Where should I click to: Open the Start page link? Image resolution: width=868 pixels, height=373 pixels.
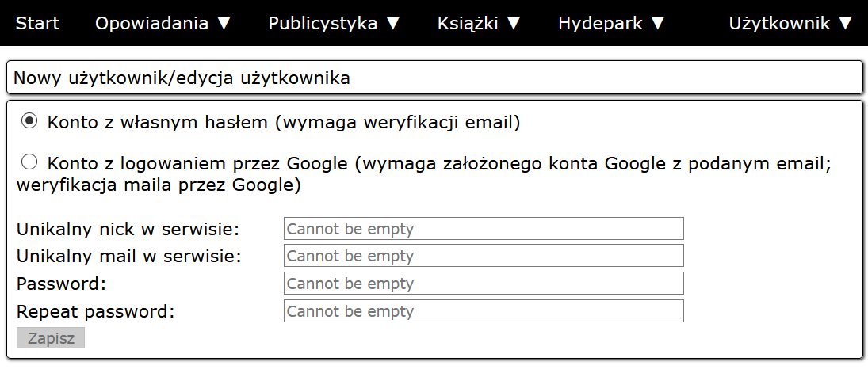click(x=37, y=23)
